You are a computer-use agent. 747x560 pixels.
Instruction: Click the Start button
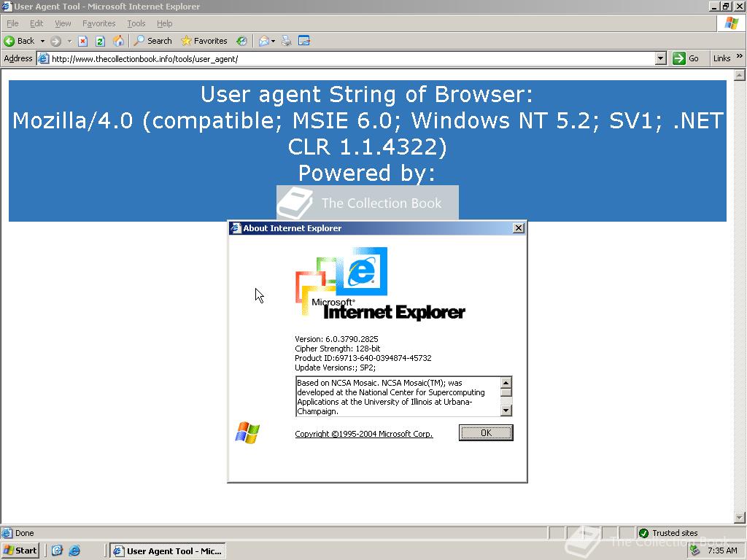point(20,551)
